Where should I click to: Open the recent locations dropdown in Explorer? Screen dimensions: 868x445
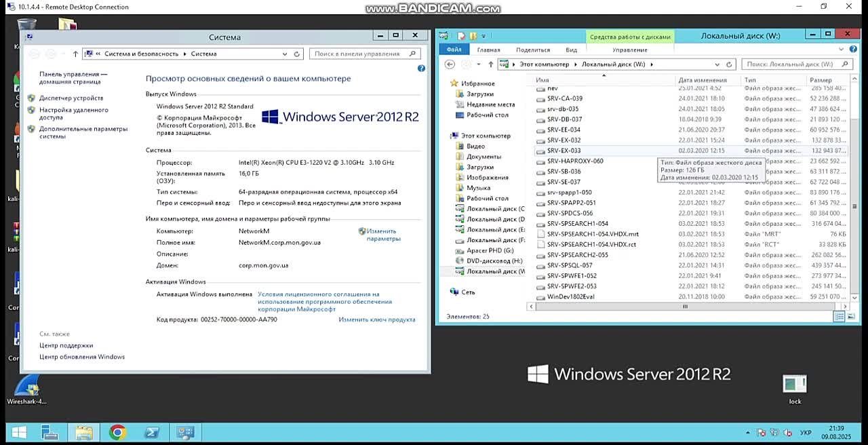click(x=479, y=64)
